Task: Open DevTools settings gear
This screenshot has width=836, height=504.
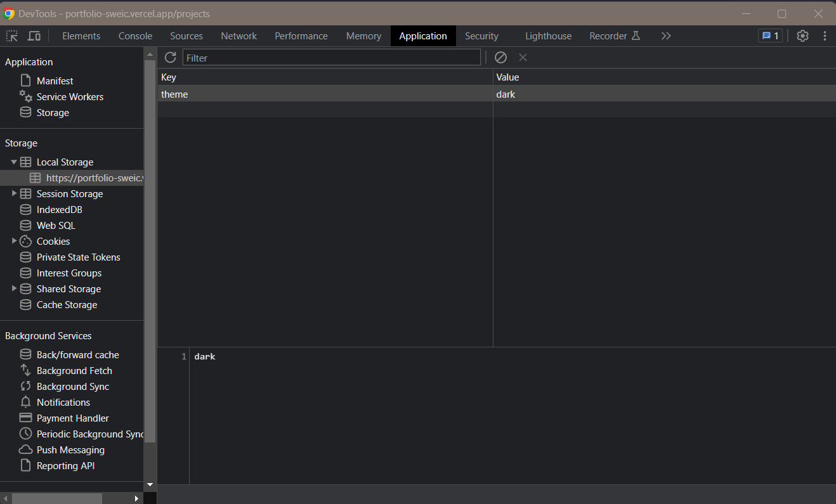Action: click(802, 36)
